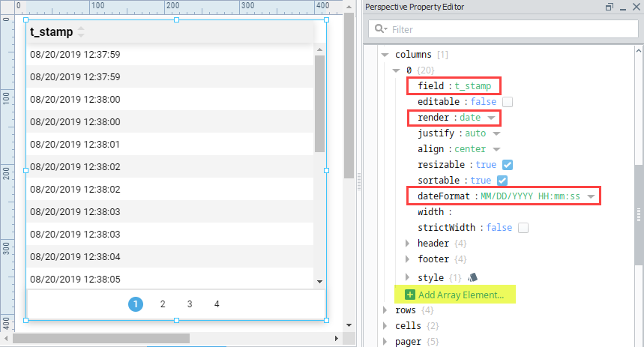Expand the cells property
644x347 pixels.
385,326
